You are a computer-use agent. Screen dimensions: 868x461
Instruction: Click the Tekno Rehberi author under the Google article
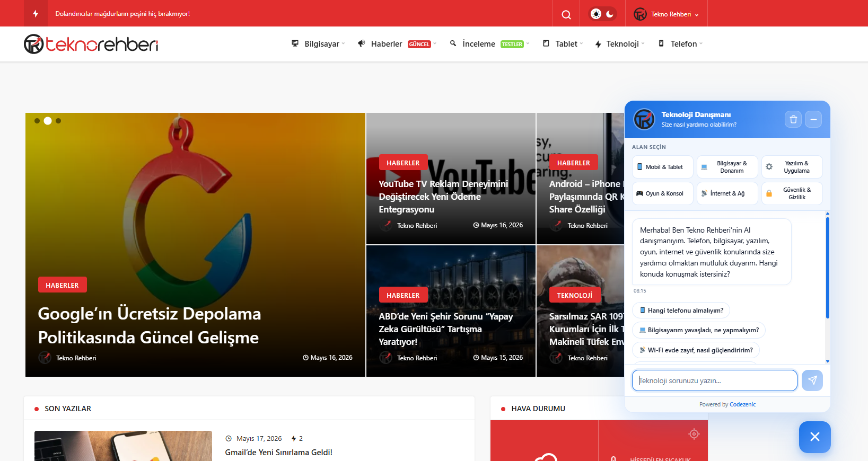pos(76,358)
